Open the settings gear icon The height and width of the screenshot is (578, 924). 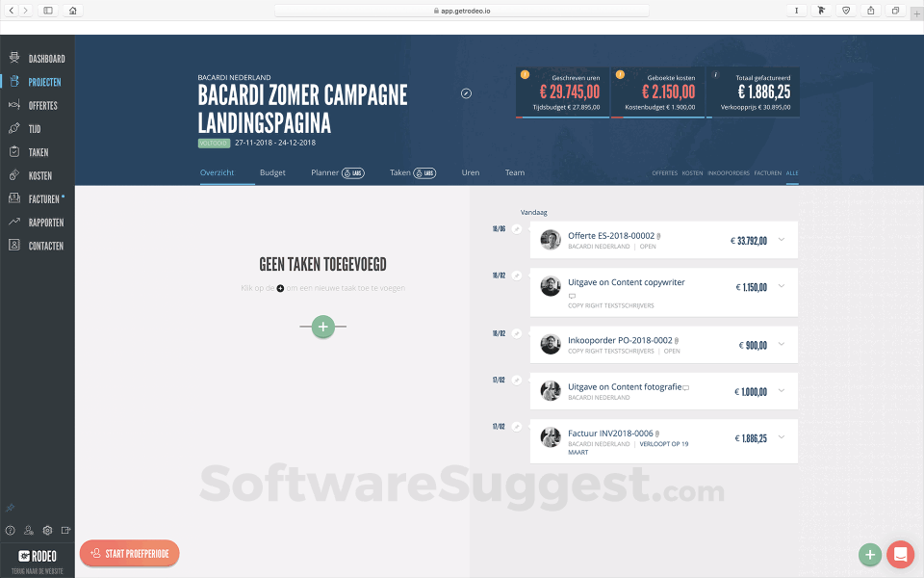coord(48,530)
